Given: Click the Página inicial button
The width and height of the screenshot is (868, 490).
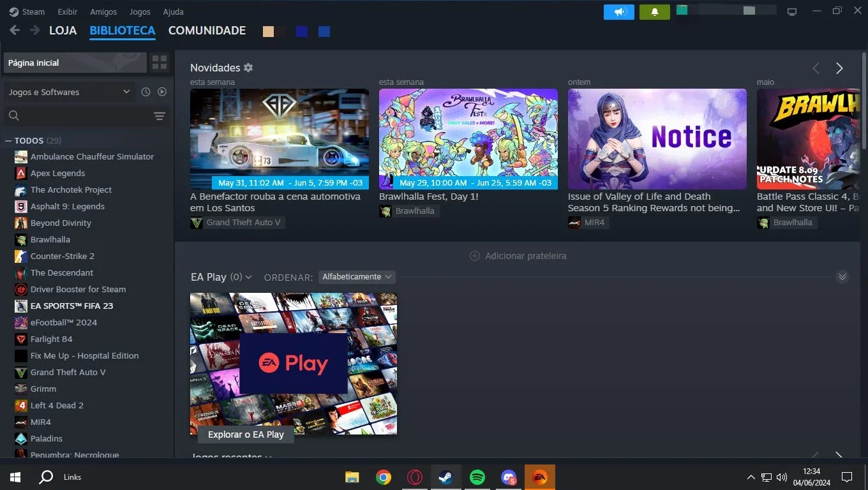Looking at the screenshot, I should coord(75,63).
